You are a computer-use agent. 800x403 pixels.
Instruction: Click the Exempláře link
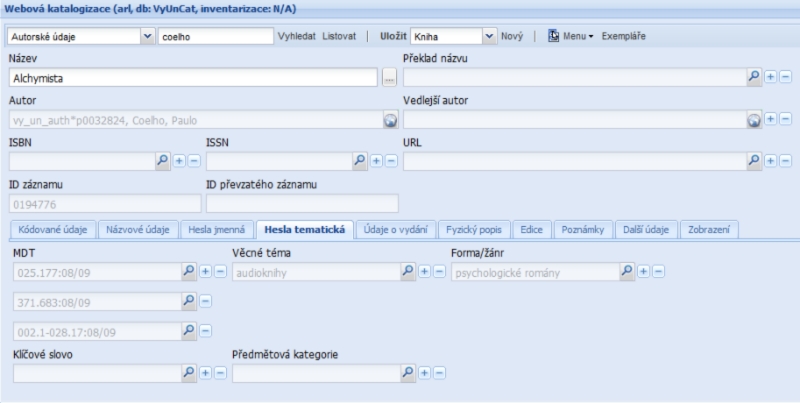click(623, 36)
